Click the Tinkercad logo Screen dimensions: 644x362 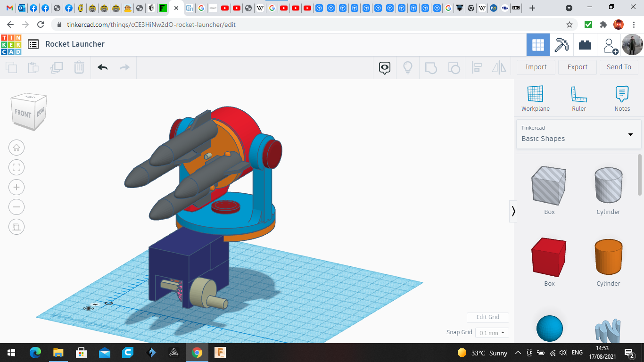(11, 45)
